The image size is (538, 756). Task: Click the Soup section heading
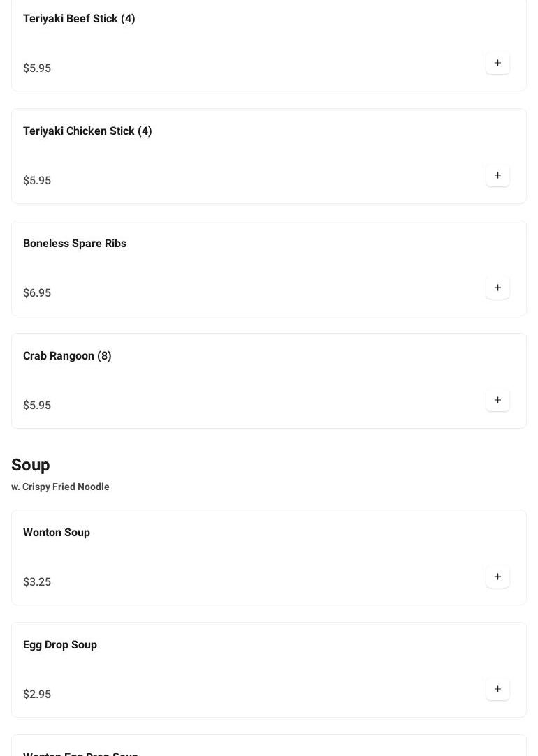[31, 465]
